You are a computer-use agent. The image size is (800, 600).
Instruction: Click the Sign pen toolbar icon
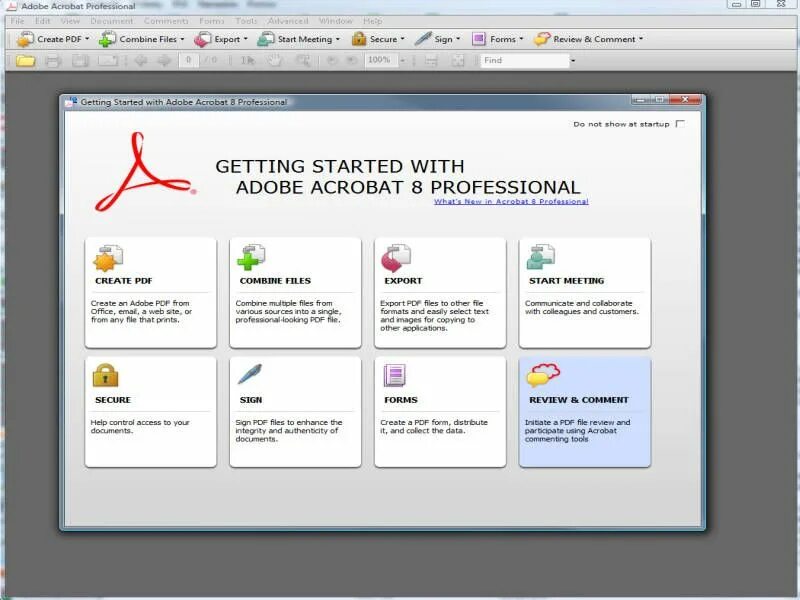pyautogui.click(x=423, y=39)
